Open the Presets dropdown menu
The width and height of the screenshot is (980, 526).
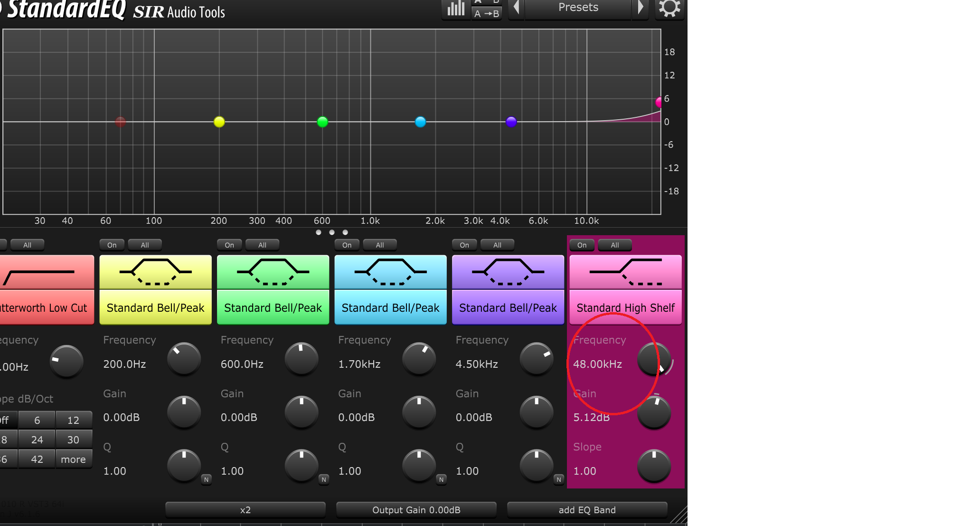point(578,8)
